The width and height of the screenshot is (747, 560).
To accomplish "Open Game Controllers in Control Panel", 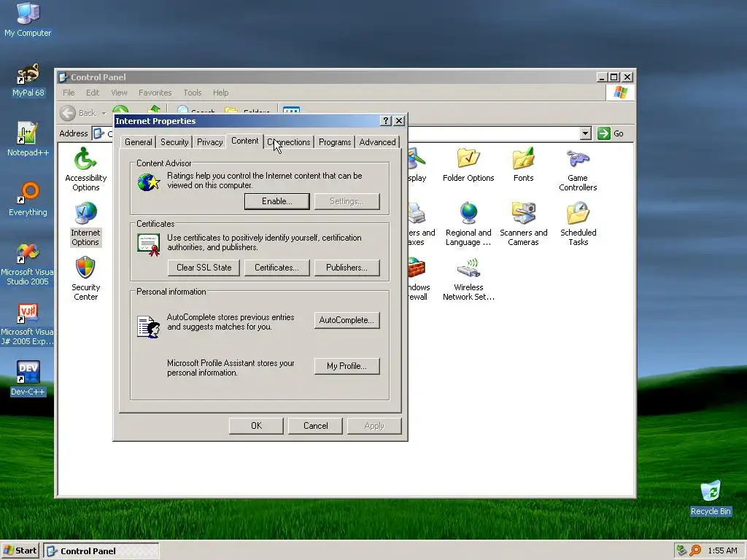I will 578,169.
